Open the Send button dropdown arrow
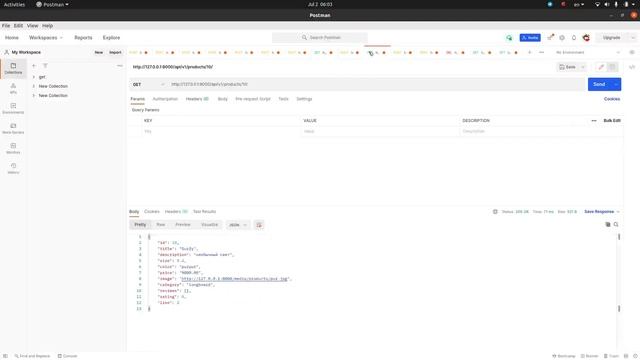Image resolution: width=640 pixels, height=360 pixels. pyautogui.click(x=616, y=84)
